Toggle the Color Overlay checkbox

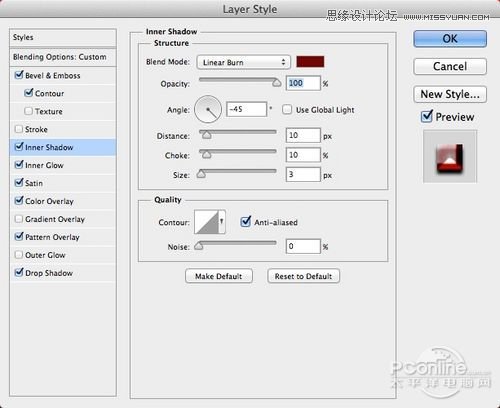[x=19, y=201]
